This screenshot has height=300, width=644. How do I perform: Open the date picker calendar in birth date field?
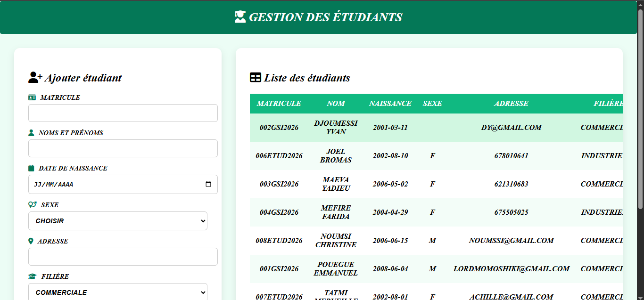point(208,185)
